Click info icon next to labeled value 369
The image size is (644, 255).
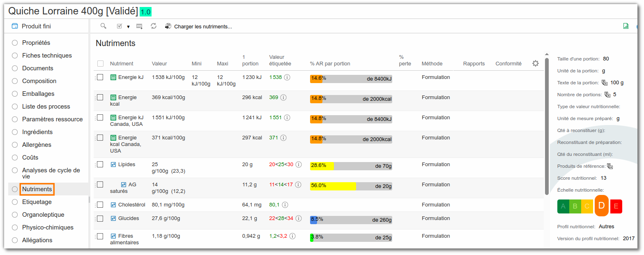coord(283,97)
